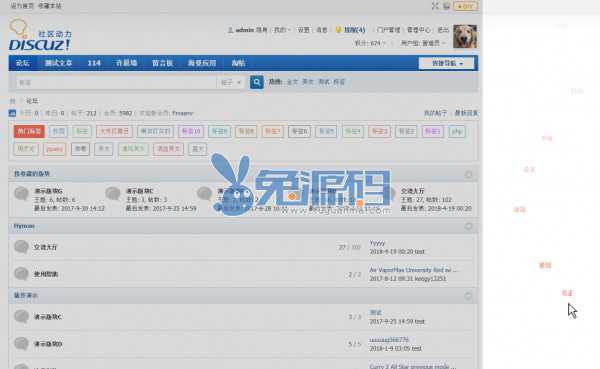Expand the 我的 dropdown in user bar
Image resolution: width=600 pixels, height=369 pixels.
[x=282, y=29]
